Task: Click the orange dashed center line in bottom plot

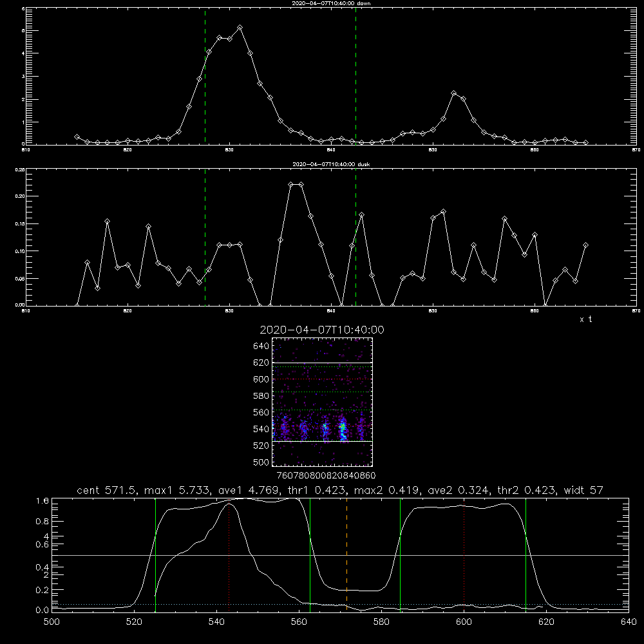Action: [346, 554]
